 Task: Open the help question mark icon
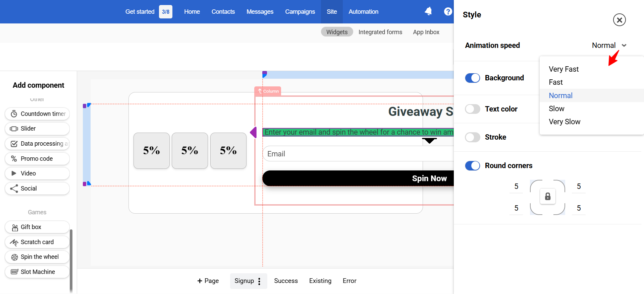(x=448, y=11)
